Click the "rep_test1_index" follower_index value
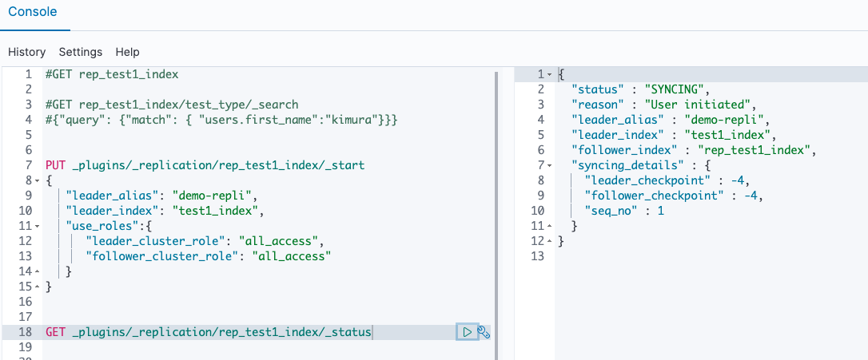Screen dimensions: 868x360 coord(753,150)
